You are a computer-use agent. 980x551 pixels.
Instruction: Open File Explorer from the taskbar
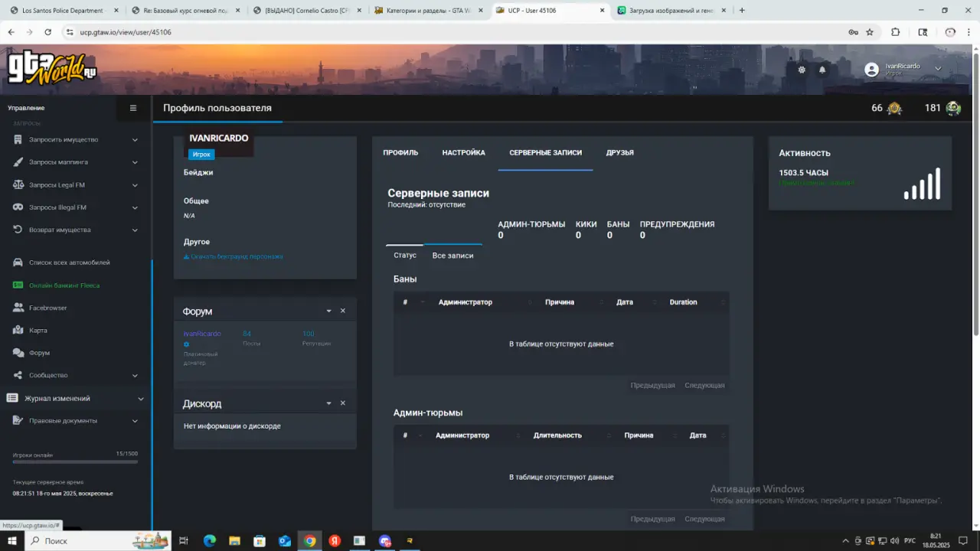(x=234, y=541)
